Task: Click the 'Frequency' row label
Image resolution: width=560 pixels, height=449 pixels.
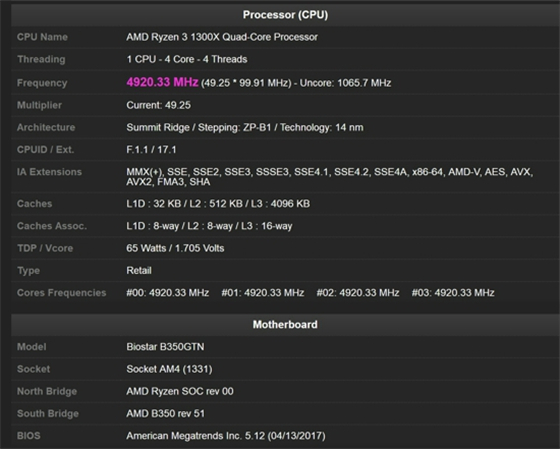Action: pyautogui.click(x=42, y=83)
